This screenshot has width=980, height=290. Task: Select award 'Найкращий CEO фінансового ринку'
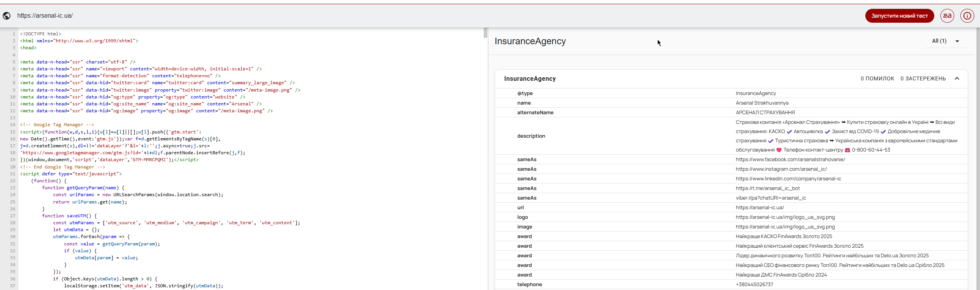tap(840, 265)
